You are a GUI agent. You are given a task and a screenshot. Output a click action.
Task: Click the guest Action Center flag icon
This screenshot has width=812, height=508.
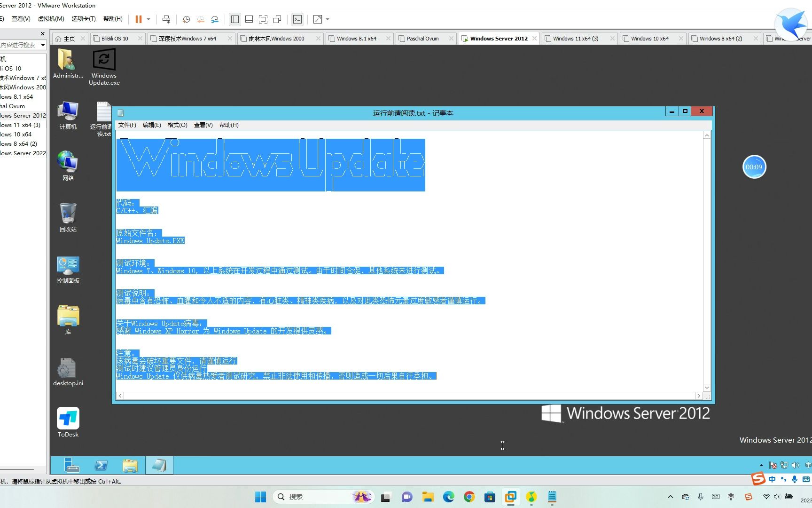coord(773,465)
